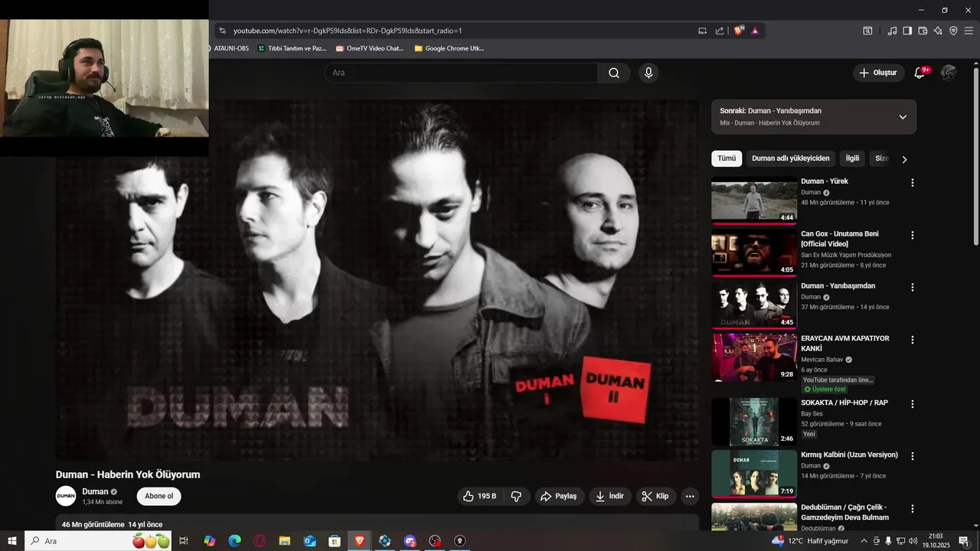Expand the Sonraki mix playlist panel
The image size is (980, 551).
tap(903, 117)
